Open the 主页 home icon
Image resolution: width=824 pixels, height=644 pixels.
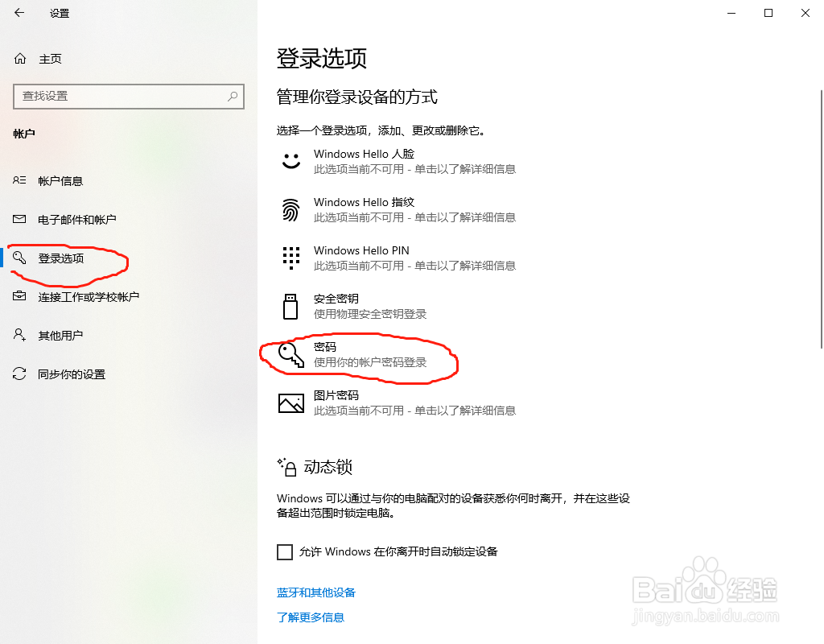(20, 58)
